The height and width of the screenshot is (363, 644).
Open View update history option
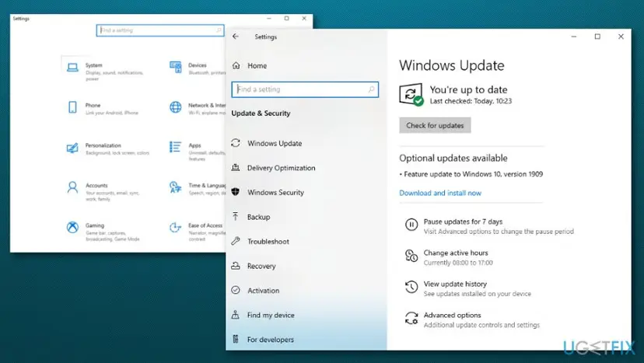pos(455,284)
